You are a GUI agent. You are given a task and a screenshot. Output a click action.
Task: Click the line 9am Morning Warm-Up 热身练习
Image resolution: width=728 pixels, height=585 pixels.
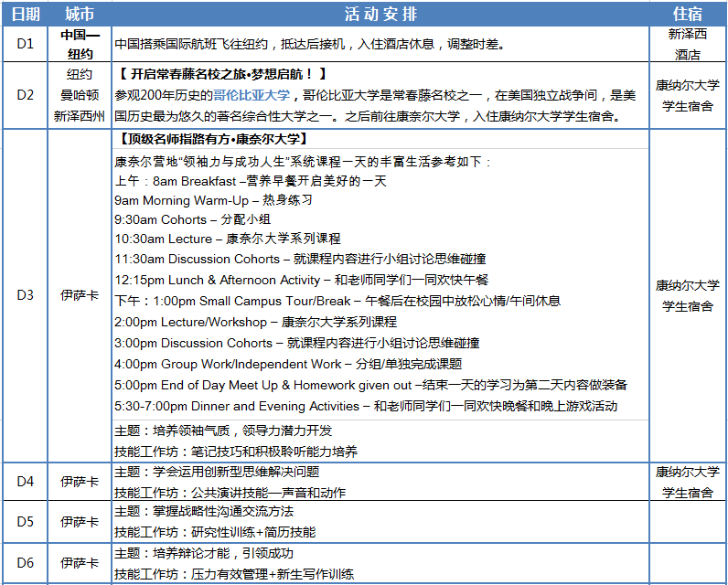click(214, 200)
